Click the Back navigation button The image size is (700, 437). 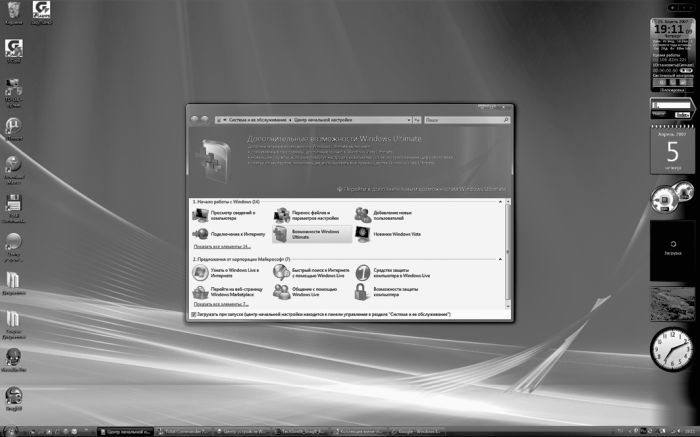(x=195, y=118)
